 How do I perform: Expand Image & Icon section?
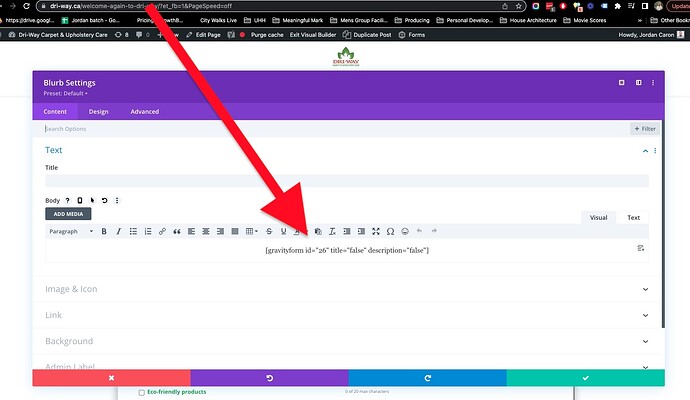tap(347, 289)
